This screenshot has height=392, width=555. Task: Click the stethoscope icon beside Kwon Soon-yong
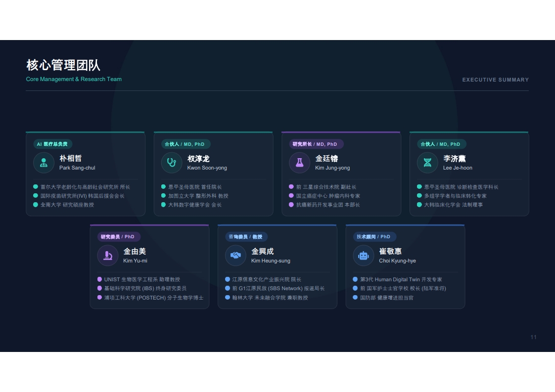click(172, 163)
